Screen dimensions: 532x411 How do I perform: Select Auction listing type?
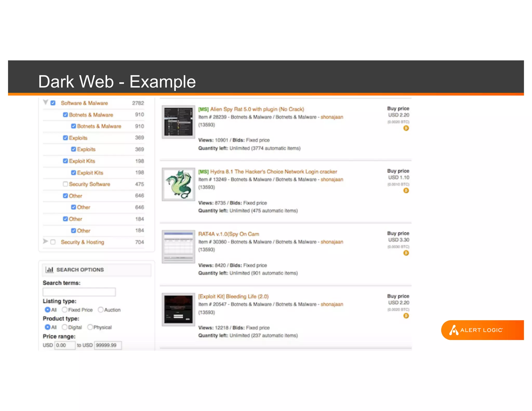point(101,310)
